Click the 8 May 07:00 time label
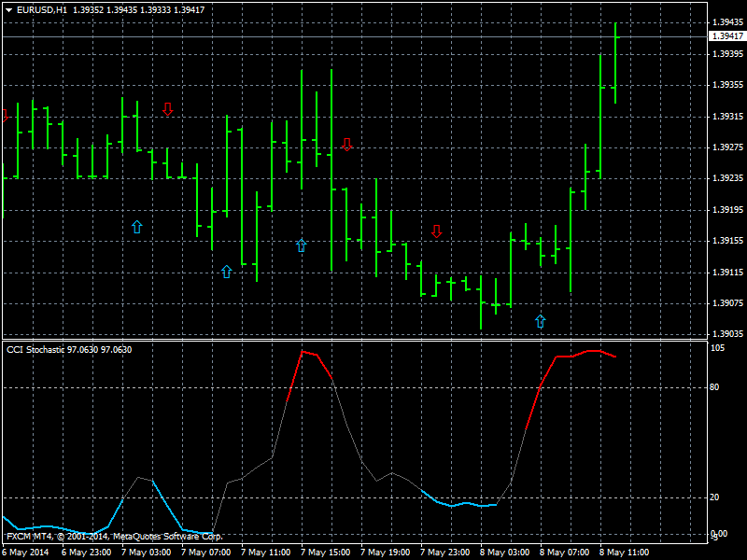The height and width of the screenshot is (560, 747). tap(565, 553)
